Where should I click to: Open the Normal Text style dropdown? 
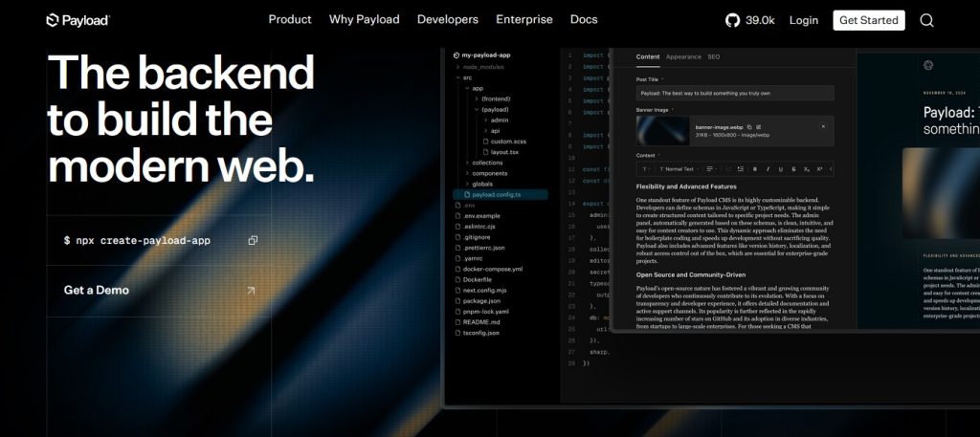click(x=679, y=169)
